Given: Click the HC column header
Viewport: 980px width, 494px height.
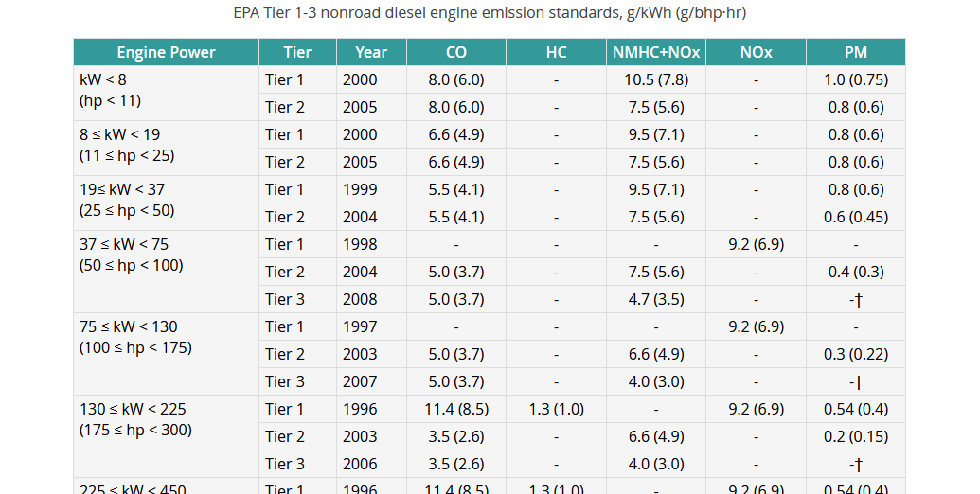Looking at the screenshot, I should point(556,52).
